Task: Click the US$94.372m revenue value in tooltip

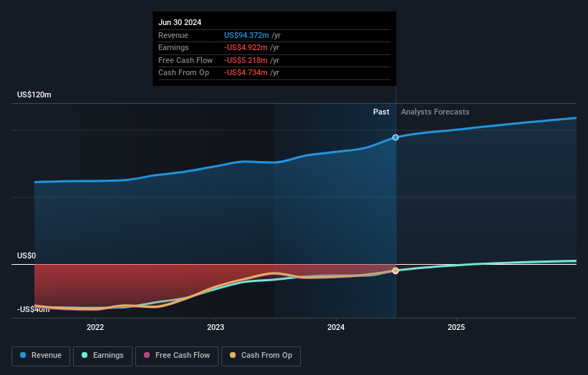Action: click(246, 35)
